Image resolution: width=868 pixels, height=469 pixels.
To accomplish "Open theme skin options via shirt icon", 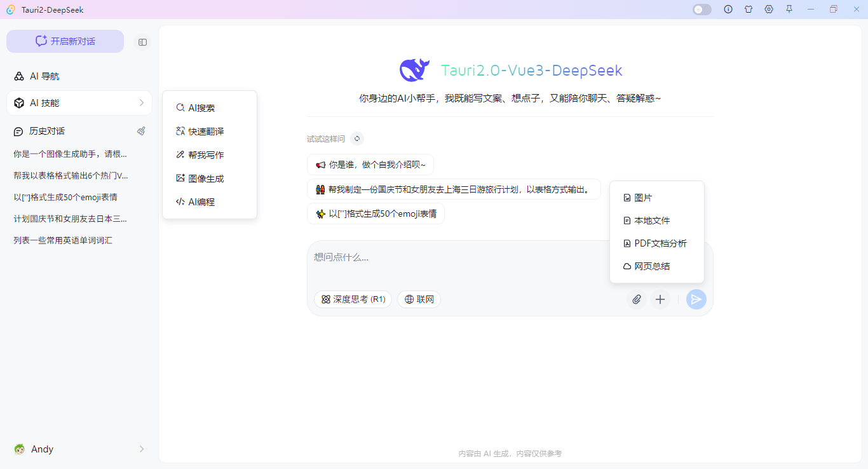I will (749, 9).
